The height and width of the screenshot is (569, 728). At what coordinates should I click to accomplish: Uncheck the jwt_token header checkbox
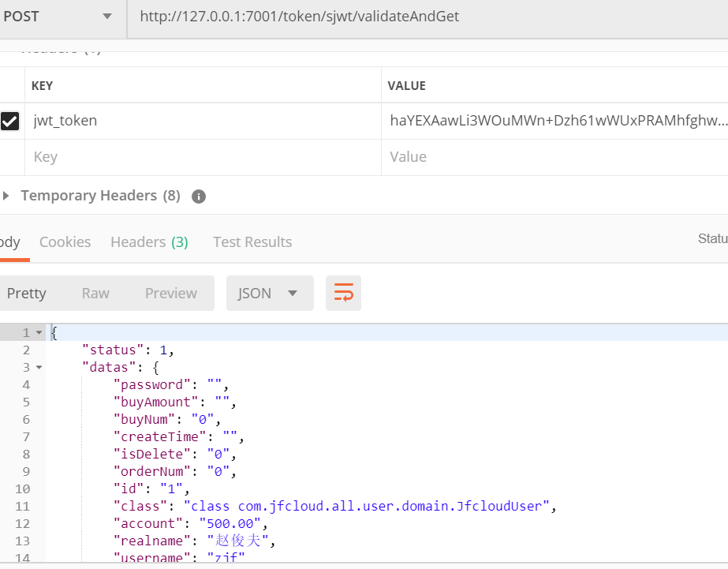(11, 121)
